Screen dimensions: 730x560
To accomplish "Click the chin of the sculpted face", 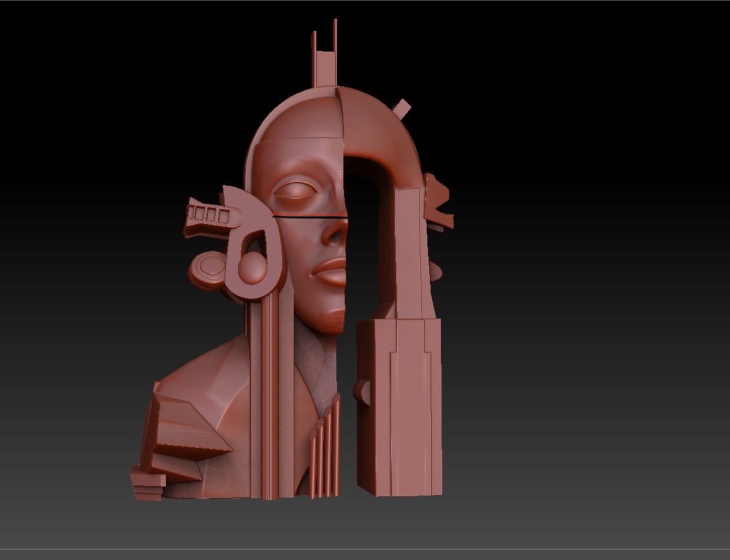I will point(330,317).
